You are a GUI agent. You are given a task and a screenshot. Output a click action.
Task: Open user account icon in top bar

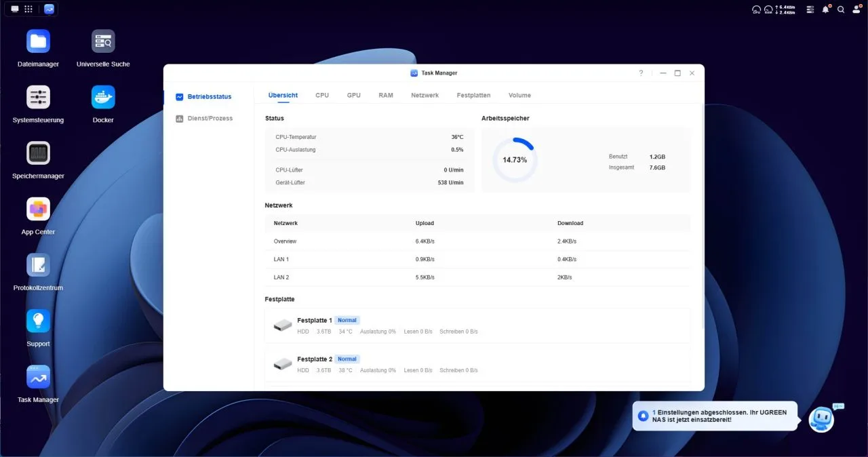(856, 9)
